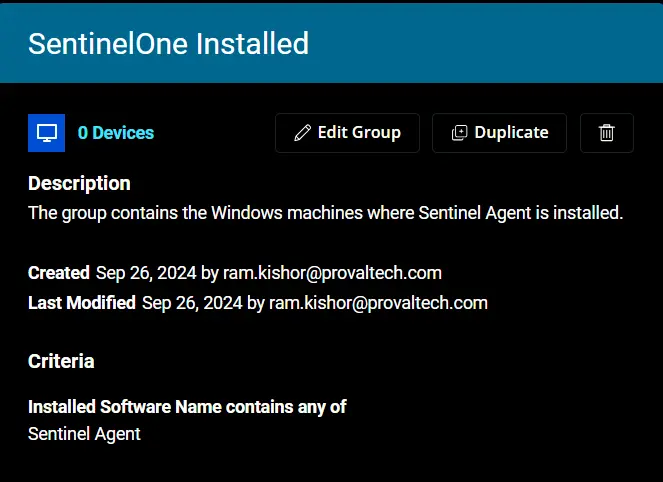Click the blue monitor devices icon
The width and height of the screenshot is (663, 482).
47,133
